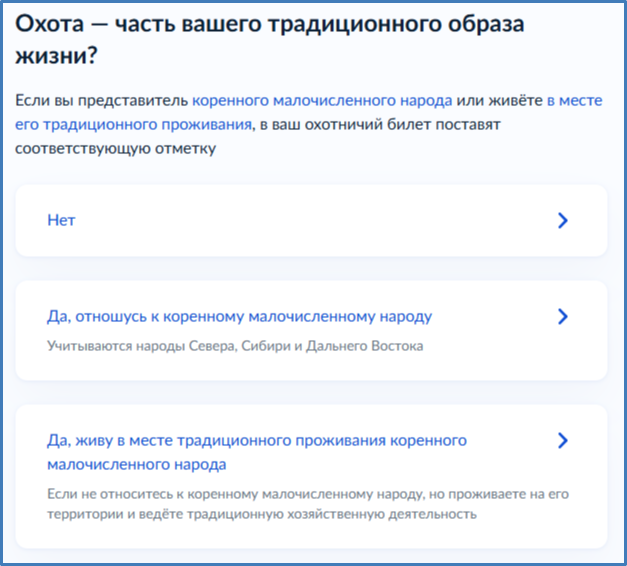This screenshot has width=627, height=566.
Task: Select the "Нет" option
Action: pos(62,221)
